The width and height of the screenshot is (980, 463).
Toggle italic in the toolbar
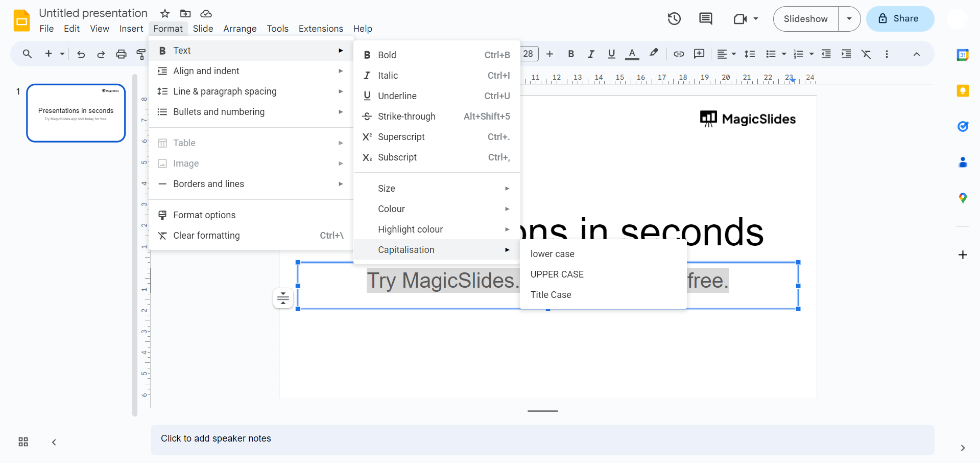click(591, 54)
